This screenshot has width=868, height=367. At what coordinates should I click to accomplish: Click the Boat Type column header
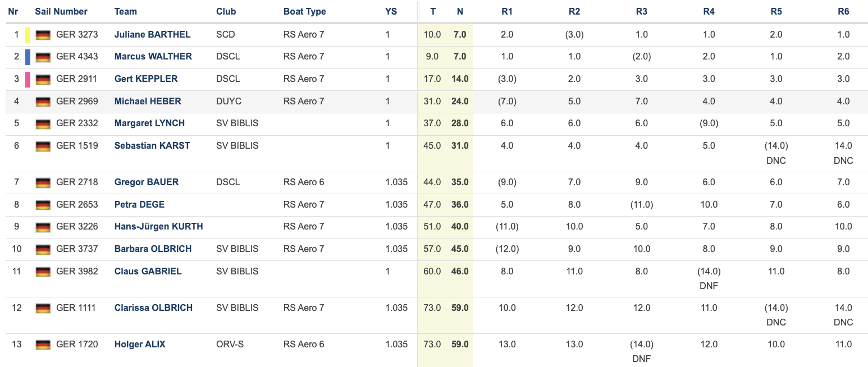[x=304, y=11]
